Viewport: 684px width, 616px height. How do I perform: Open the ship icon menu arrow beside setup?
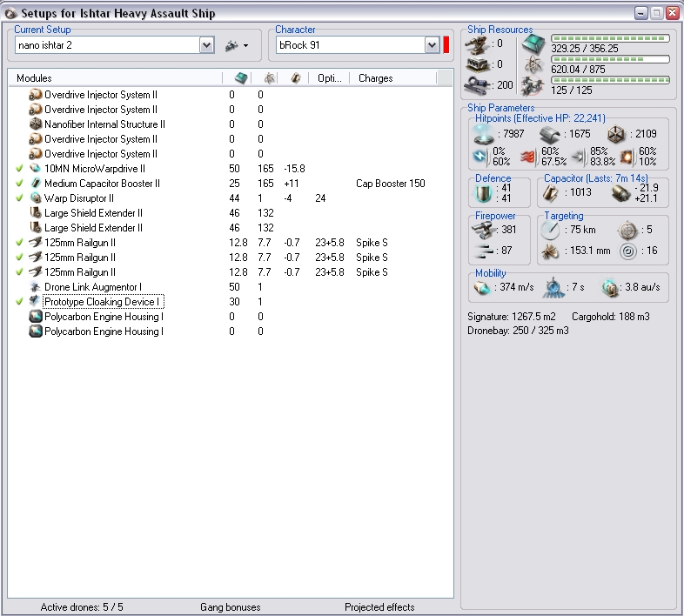[x=246, y=45]
